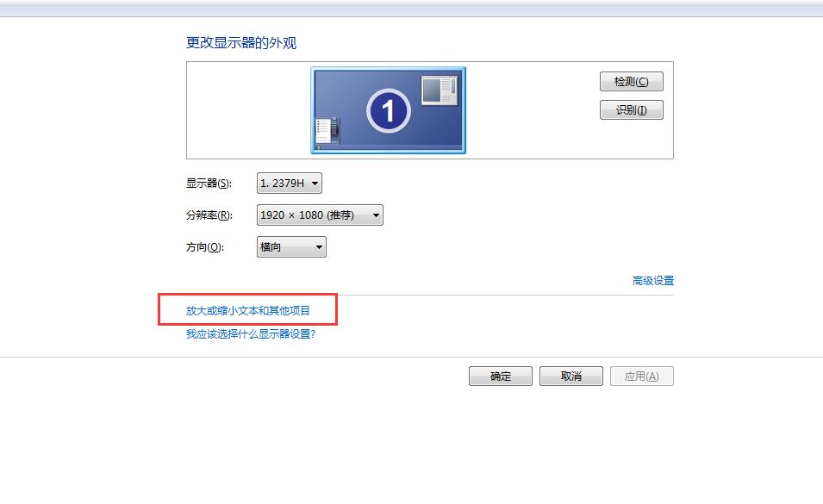
Task: Click the 检测(C) detect button
Action: 632,81
